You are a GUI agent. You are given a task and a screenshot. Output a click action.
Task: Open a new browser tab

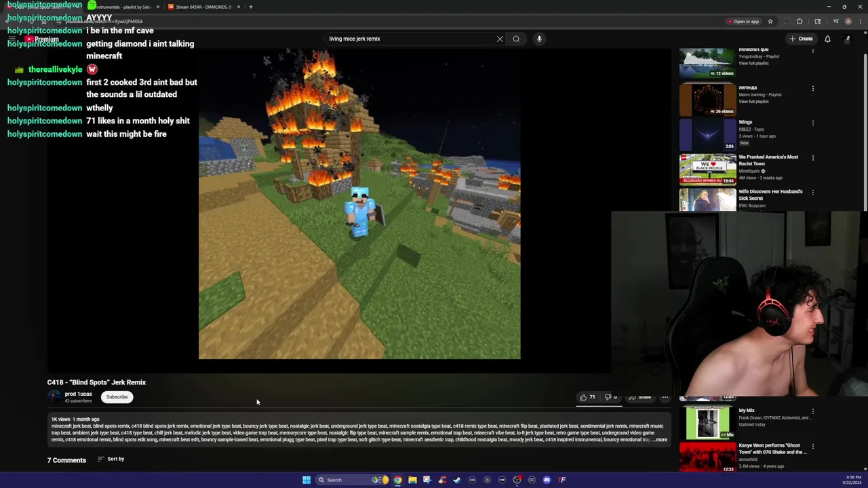251,7
